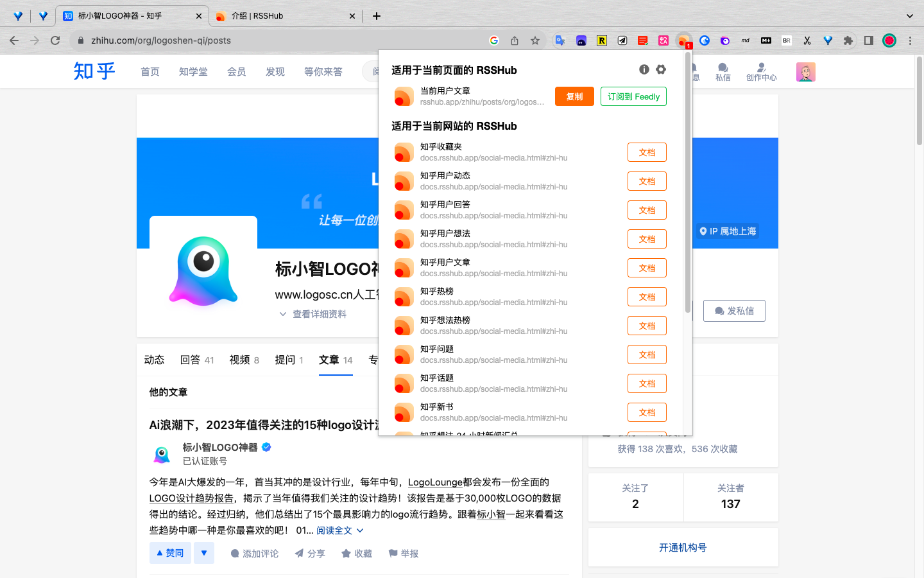Screen dimensions: 924x578
Task: Click the Google Translate extension icon
Action: (x=560, y=40)
